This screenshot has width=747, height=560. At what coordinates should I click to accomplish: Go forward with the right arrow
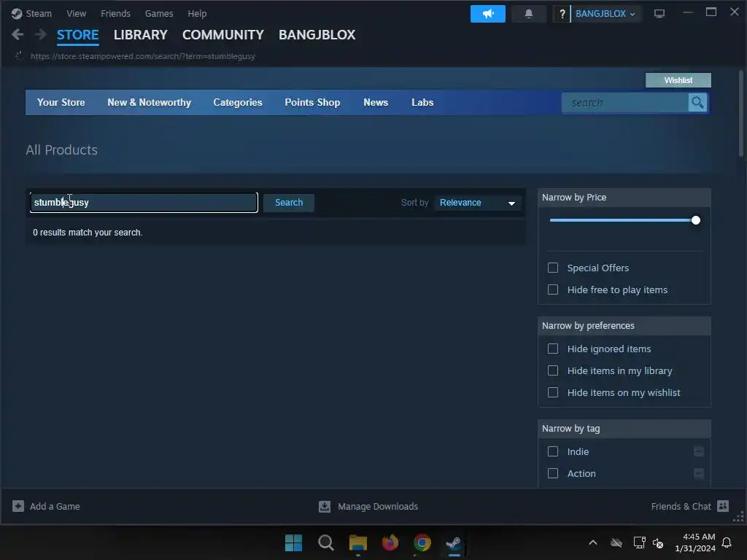[x=41, y=34]
